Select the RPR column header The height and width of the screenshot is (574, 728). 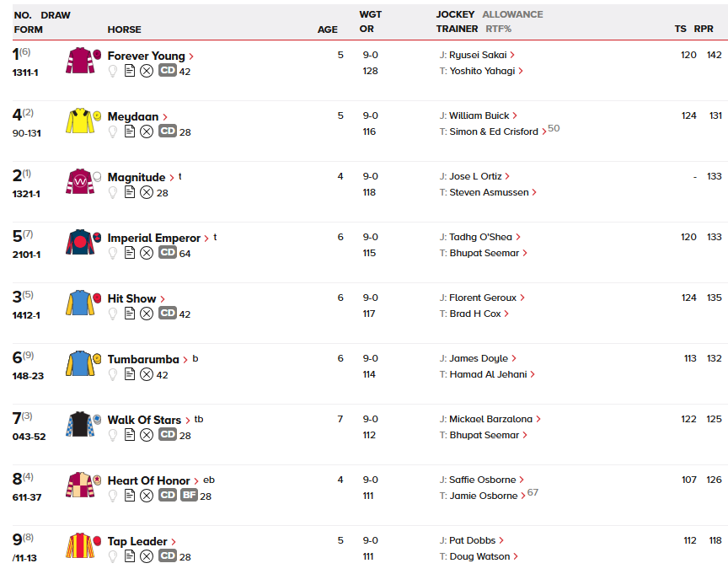coord(704,30)
